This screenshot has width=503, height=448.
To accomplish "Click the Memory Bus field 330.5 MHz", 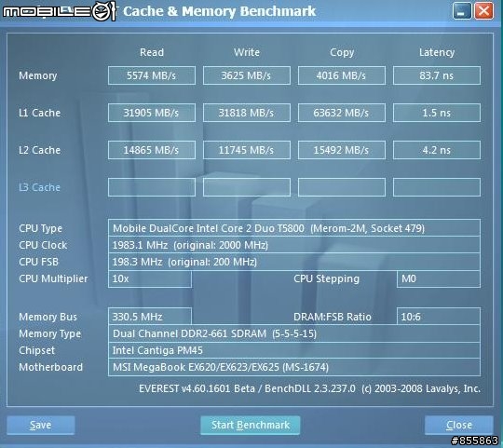I will tap(150, 317).
